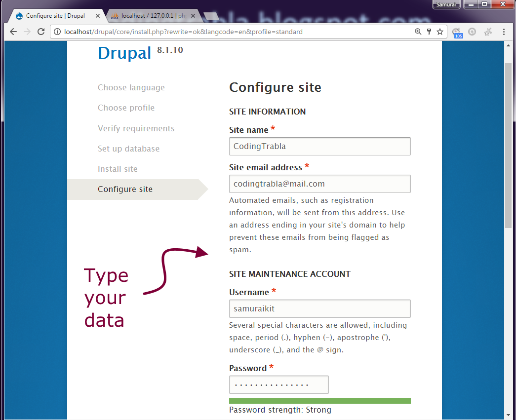Click the SITE INFORMATION heading
This screenshot has height=420, width=516.
point(267,112)
